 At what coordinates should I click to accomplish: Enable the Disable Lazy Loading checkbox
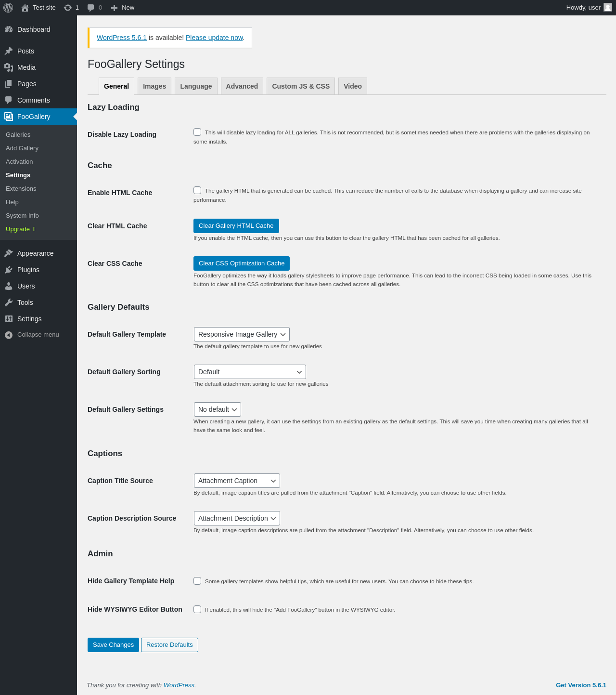click(x=197, y=132)
